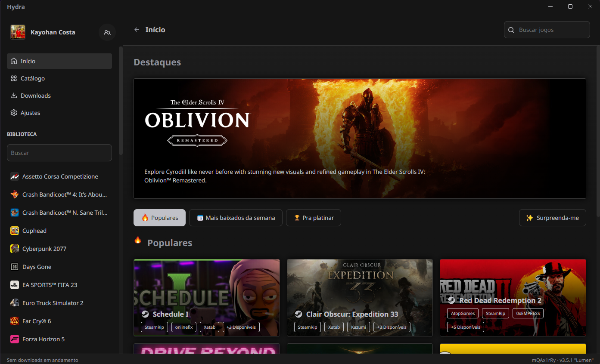
Task: Click the Destaques heading
Action: [x=157, y=62]
